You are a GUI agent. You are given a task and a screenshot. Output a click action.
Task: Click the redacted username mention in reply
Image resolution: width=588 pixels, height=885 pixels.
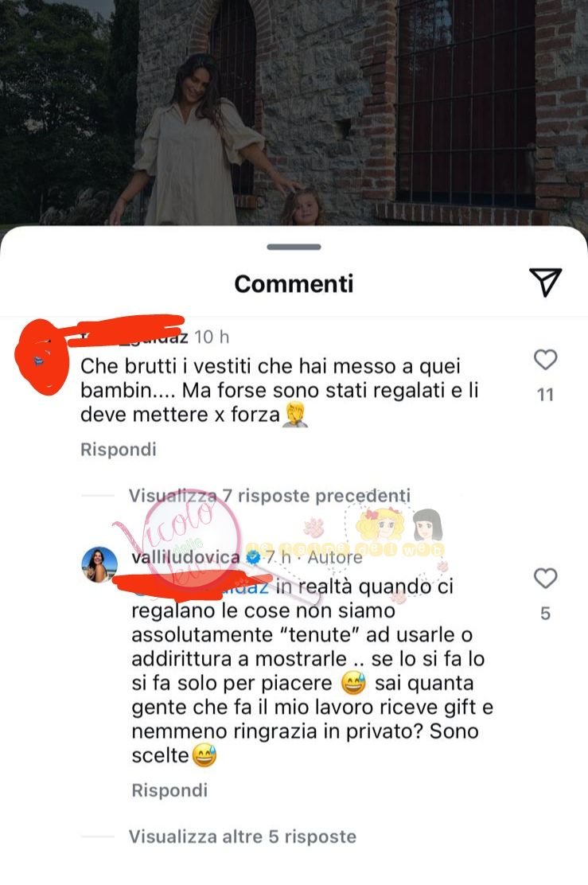(201, 587)
